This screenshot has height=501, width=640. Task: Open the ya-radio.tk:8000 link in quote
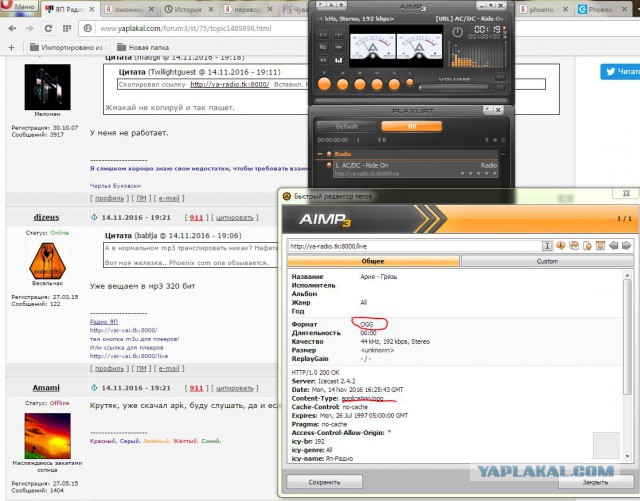(x=229, y=84)
